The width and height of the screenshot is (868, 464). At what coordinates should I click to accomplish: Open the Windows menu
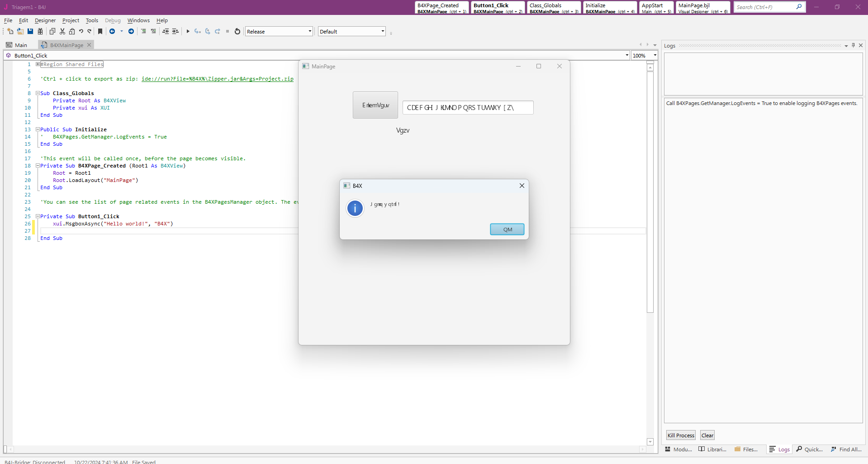(x=138, y=20)
